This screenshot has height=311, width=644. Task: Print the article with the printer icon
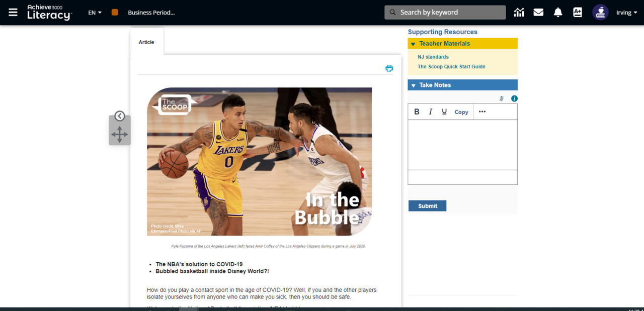[389, 68]
